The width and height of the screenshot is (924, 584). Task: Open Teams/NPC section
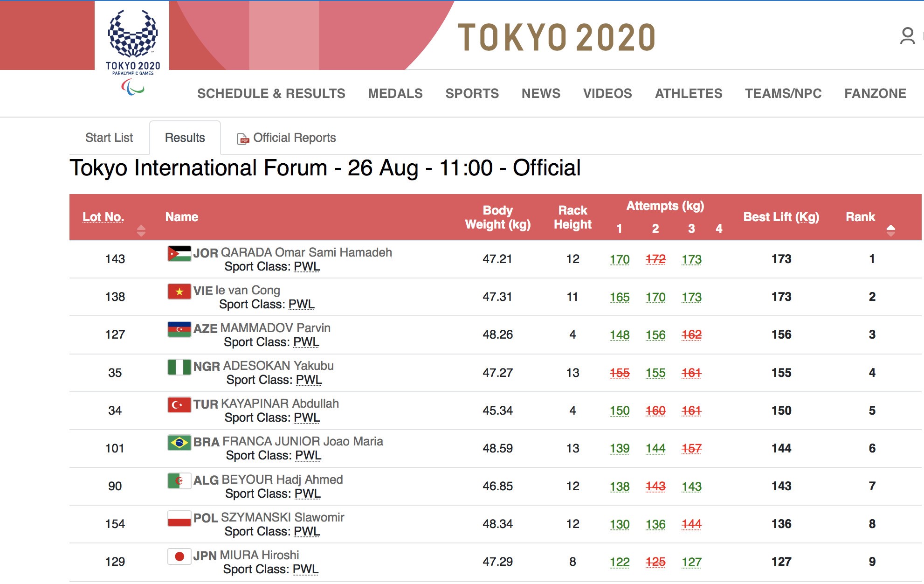[783, 93]
